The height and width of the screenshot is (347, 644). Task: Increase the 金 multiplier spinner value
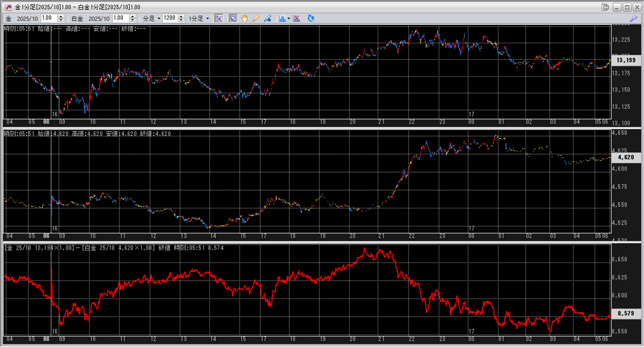[x=61, y=16]
